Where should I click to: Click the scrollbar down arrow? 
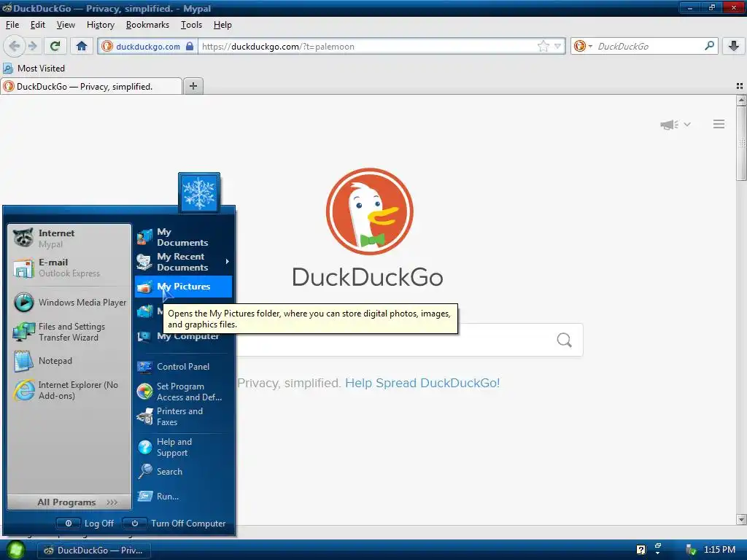click(741, 519)
